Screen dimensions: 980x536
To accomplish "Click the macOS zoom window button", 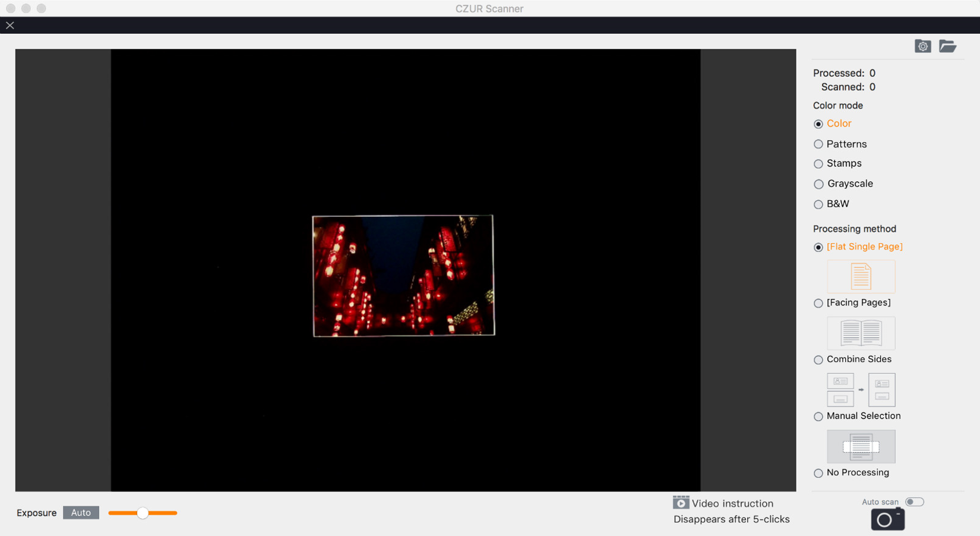I will click(x=41, y=8).
